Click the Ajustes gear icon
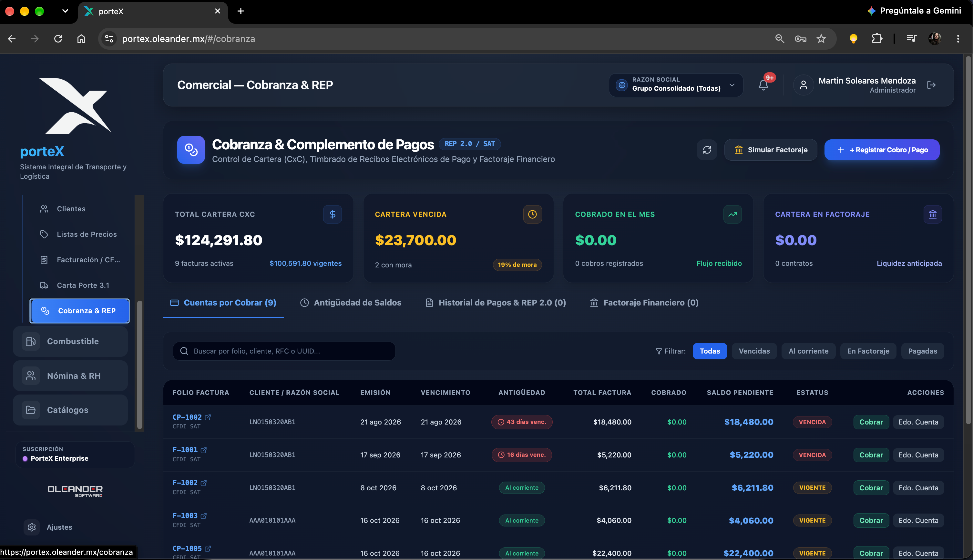The width and height of the screenshot is (973, 560). pos(32,527)
